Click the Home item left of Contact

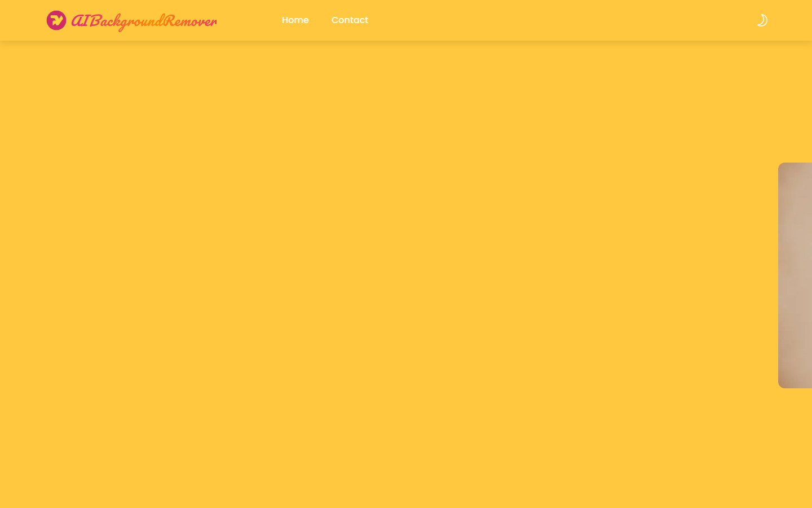[x=295, y=20]
